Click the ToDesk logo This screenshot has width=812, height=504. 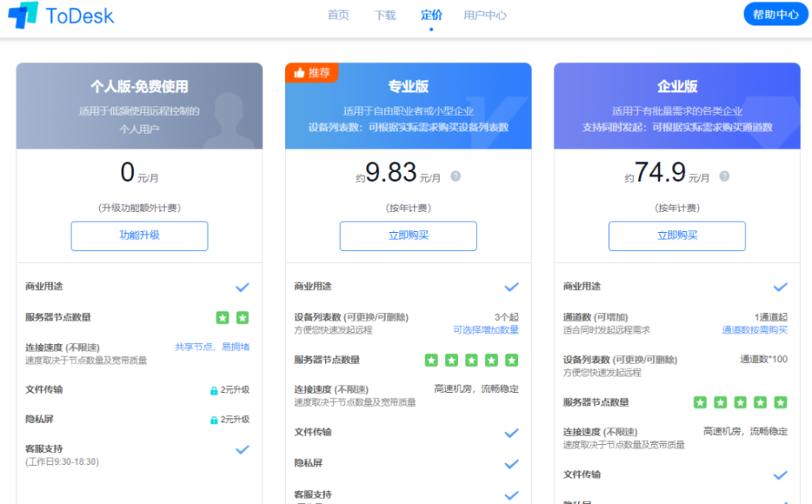[61, 15]
